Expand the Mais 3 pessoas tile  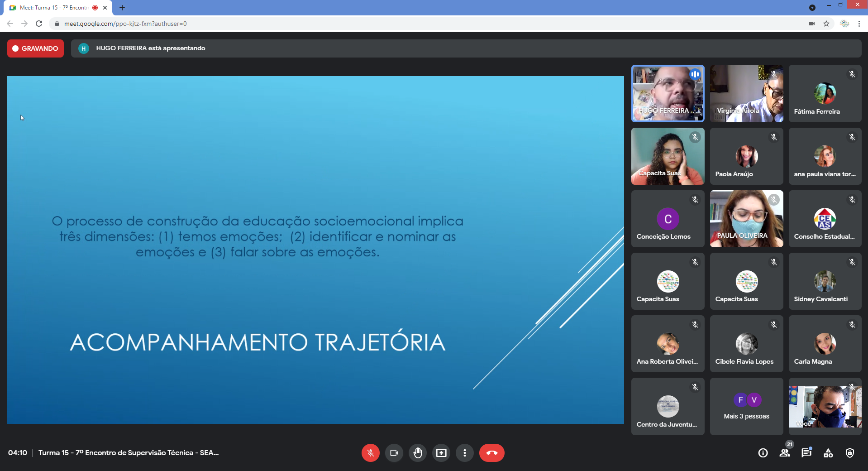(x=746, y=406)
